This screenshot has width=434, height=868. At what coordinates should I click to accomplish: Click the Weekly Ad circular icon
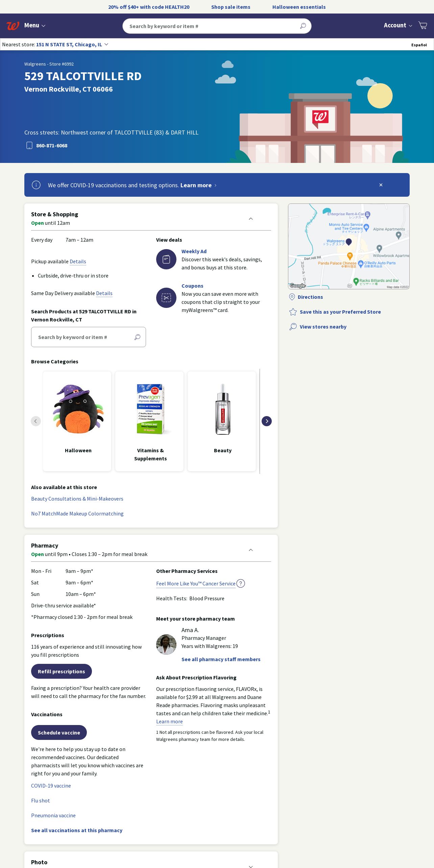click(166, 259)
